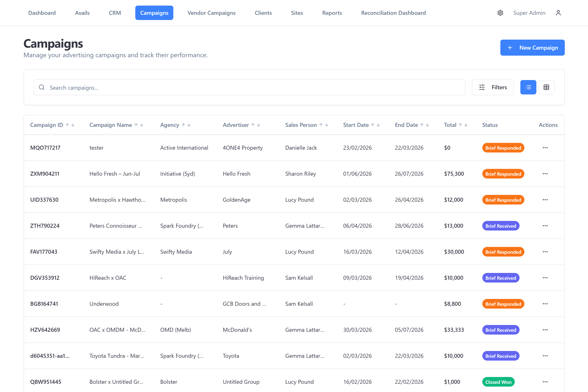Click Brief Received badge for McDonald's
Viewport: 588px width, 392px height.
tap(501, 330)
